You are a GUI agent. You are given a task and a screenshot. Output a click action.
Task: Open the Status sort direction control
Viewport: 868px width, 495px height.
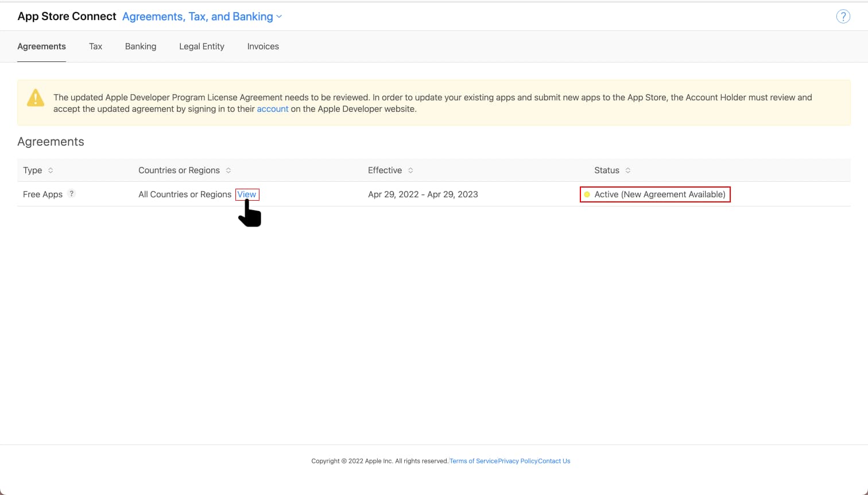pyautogui.click(x=628, y=170)
